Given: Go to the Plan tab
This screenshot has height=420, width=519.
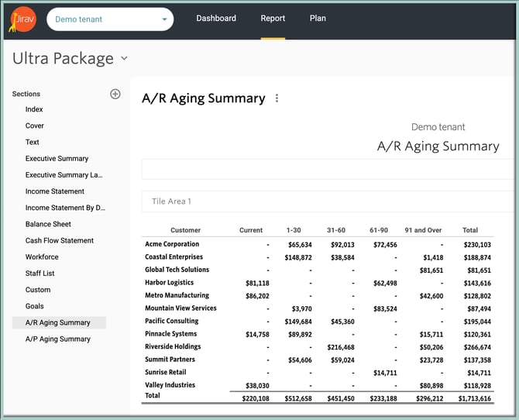Looking at the screenshot, I should click(x=318, y=19).
